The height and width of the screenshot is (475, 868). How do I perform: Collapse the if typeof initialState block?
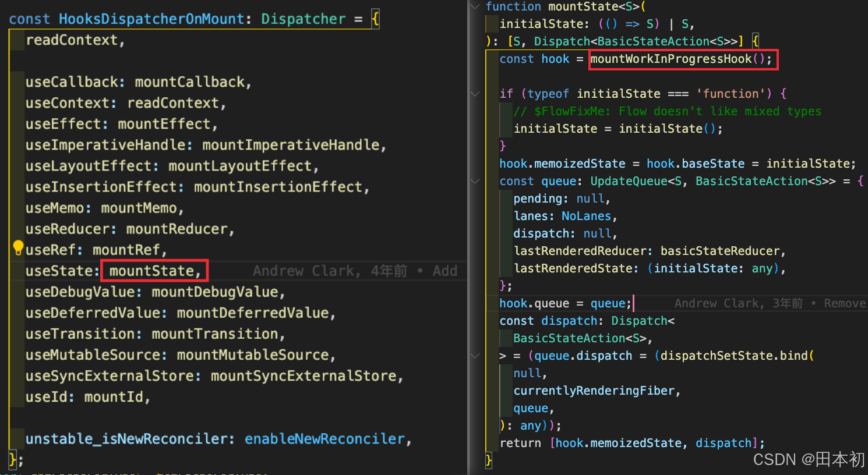475,94
